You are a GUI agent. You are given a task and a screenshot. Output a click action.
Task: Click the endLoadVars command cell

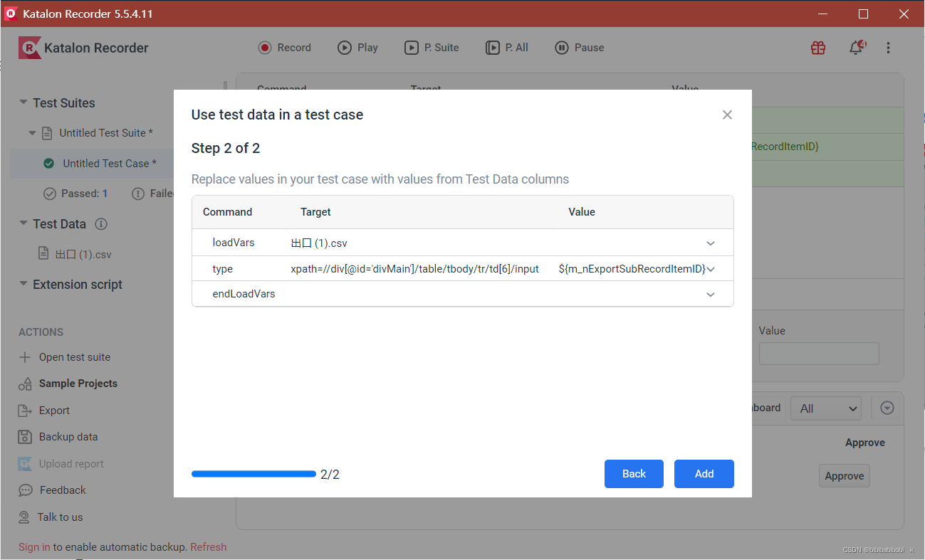(244, 294)
